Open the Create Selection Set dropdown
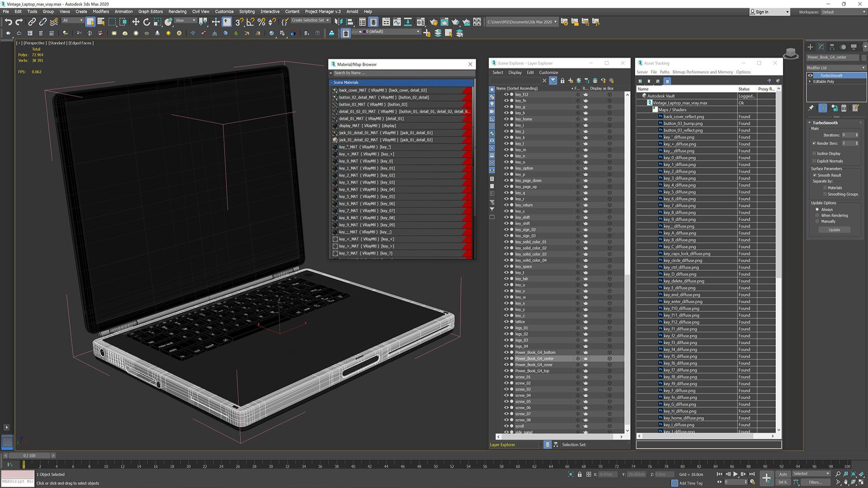The height and width of the screenshot is (488, 868). pyautogui.click(x=310, y=20)
